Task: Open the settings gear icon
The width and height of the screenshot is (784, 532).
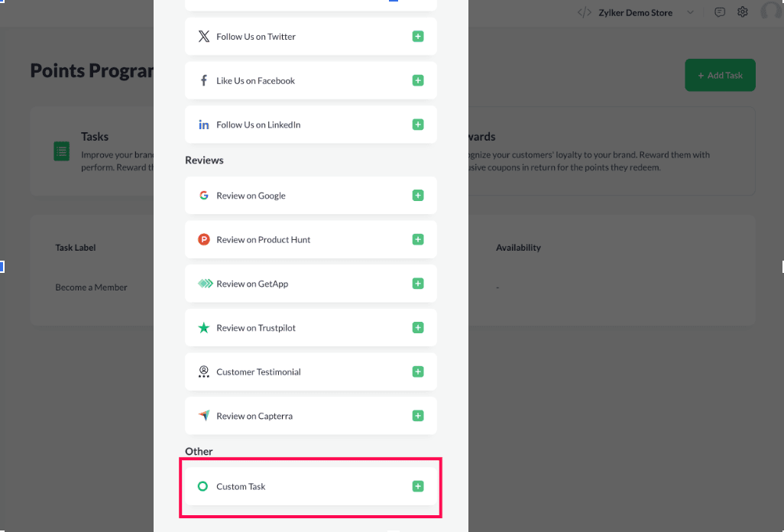Action: coord(743,12)
